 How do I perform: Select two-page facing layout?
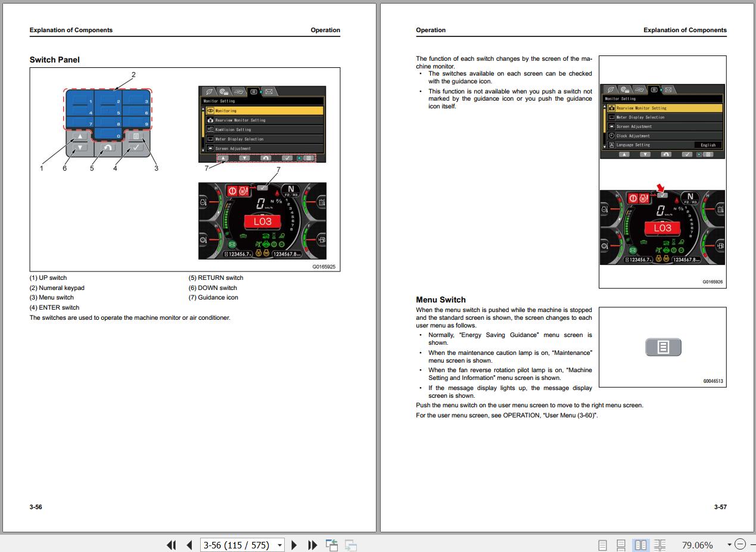640,545
